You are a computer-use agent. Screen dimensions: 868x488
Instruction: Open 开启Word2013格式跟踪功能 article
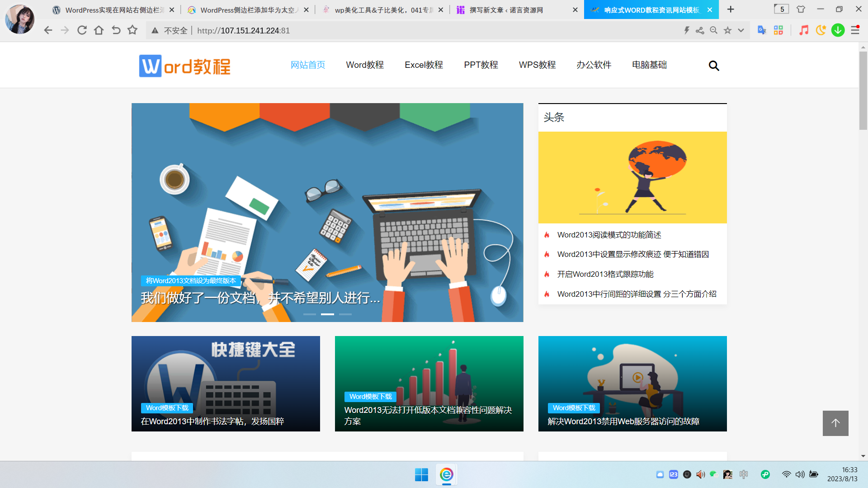click(605, 274)
